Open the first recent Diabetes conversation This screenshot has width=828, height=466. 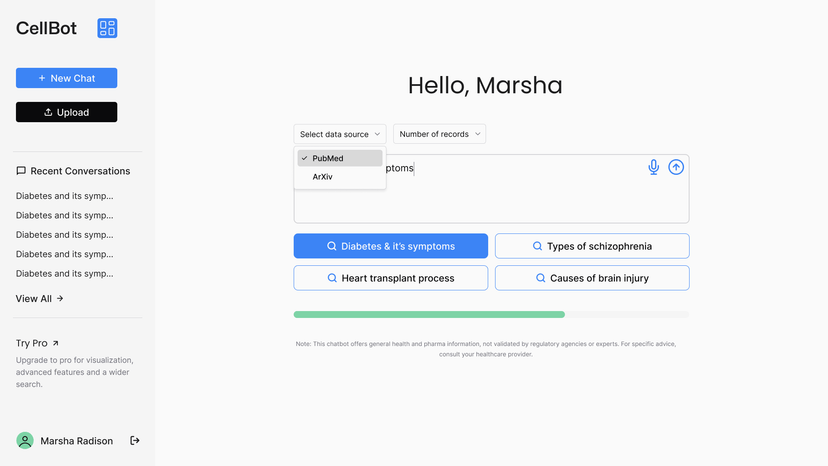[x=64, y=196]
